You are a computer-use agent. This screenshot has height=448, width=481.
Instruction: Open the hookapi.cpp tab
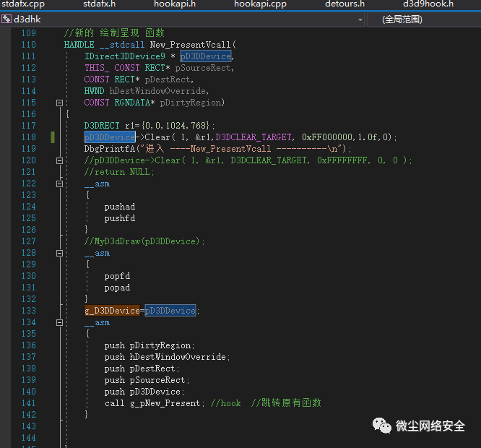[x=260, y=4]
